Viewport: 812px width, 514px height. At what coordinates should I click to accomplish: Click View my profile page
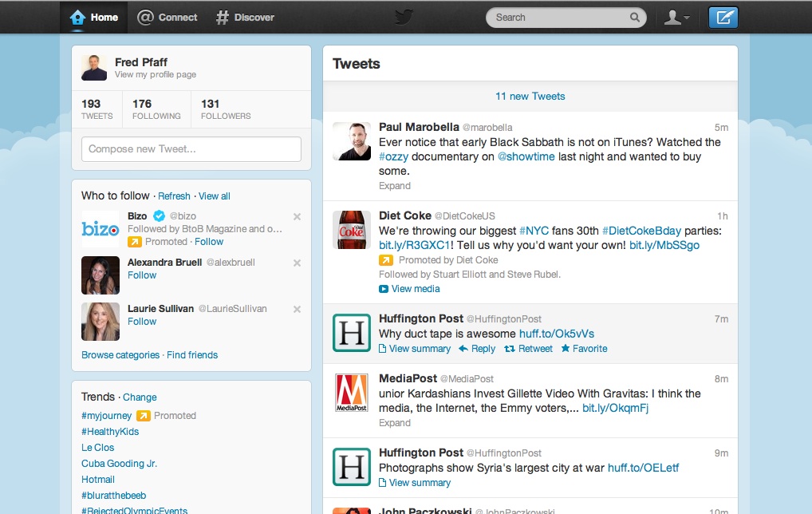tap(156, 74)
